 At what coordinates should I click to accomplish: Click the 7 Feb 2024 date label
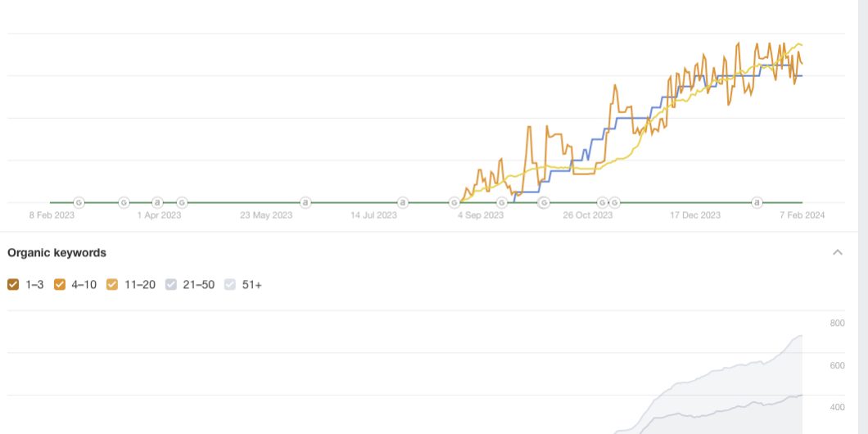pyautogui.click(x=802, y=215)
